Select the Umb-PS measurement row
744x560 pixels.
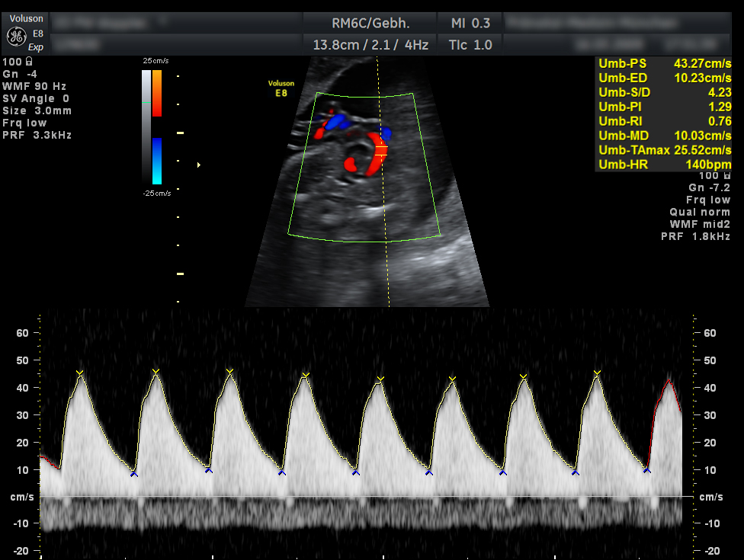[664, 62]
